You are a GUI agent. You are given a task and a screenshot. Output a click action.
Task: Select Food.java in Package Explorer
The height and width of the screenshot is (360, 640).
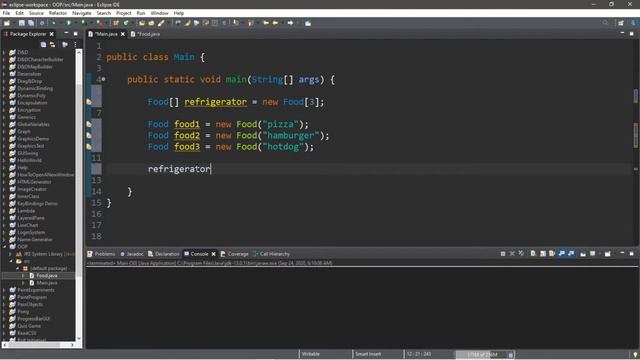tap(47, 276)
